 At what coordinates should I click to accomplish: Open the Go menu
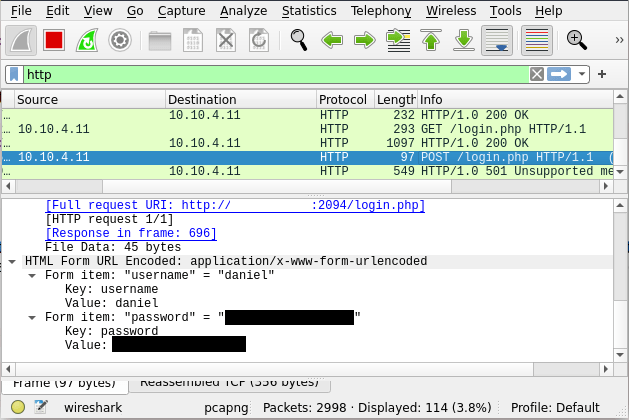click(x=135, y=11)
